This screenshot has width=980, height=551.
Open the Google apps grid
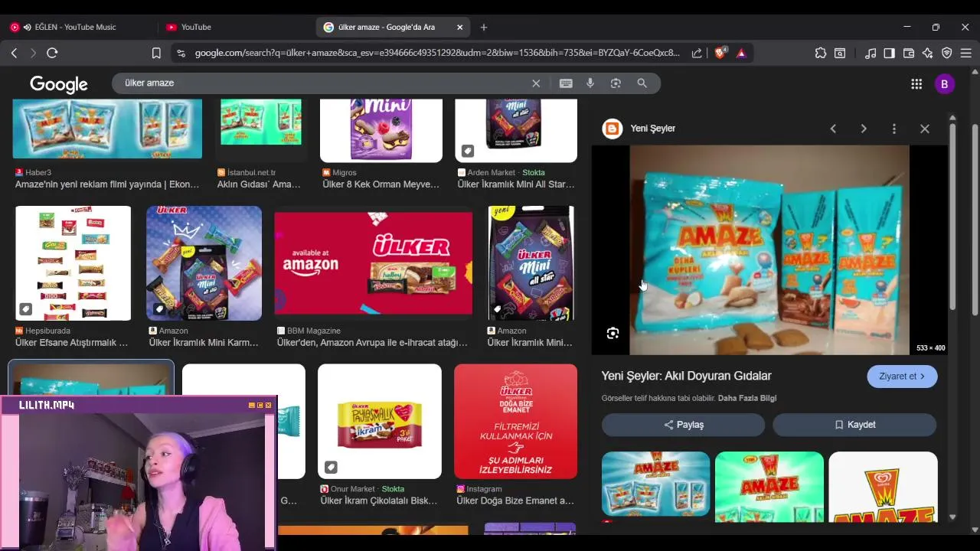click(x=916, y=83)
